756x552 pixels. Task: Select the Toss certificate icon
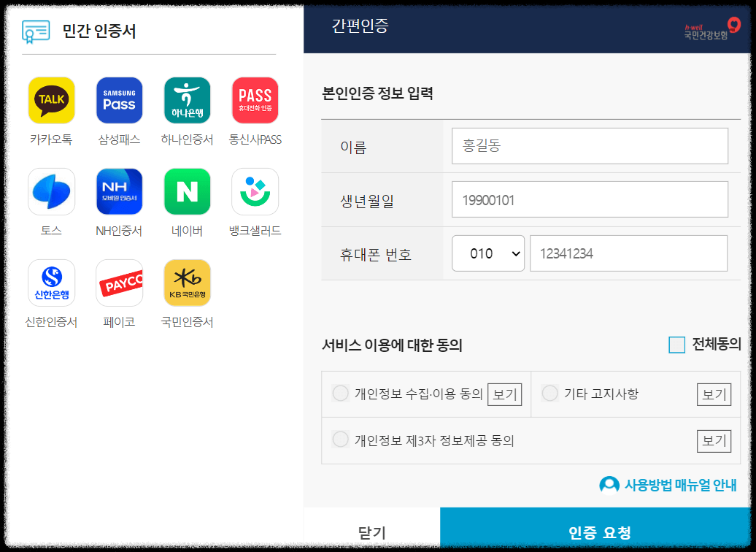point(52,191)
